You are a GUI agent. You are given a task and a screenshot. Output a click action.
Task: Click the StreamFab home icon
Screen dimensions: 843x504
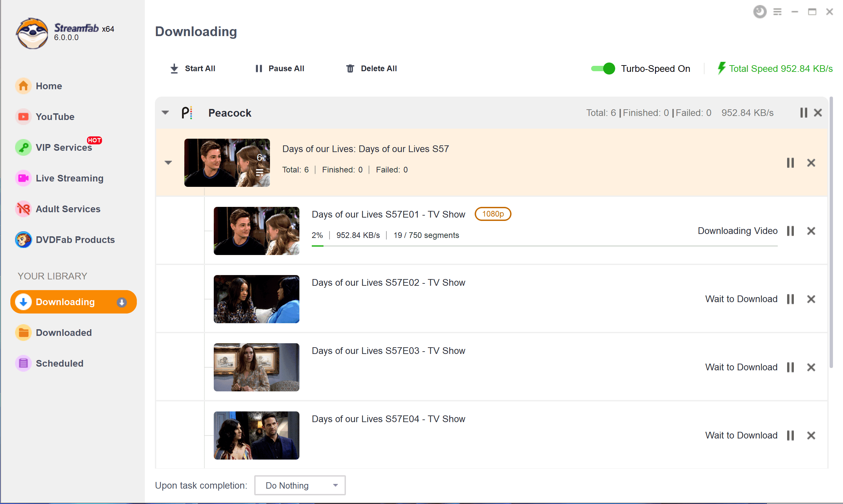pyautogui.click(x=23, y=86)
